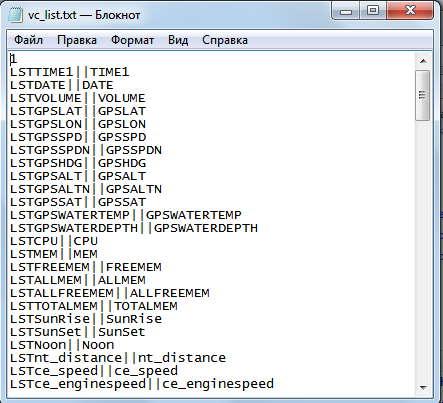Open the Формат menu
Viewport: 443px width, 403px height.
point(132,40)
